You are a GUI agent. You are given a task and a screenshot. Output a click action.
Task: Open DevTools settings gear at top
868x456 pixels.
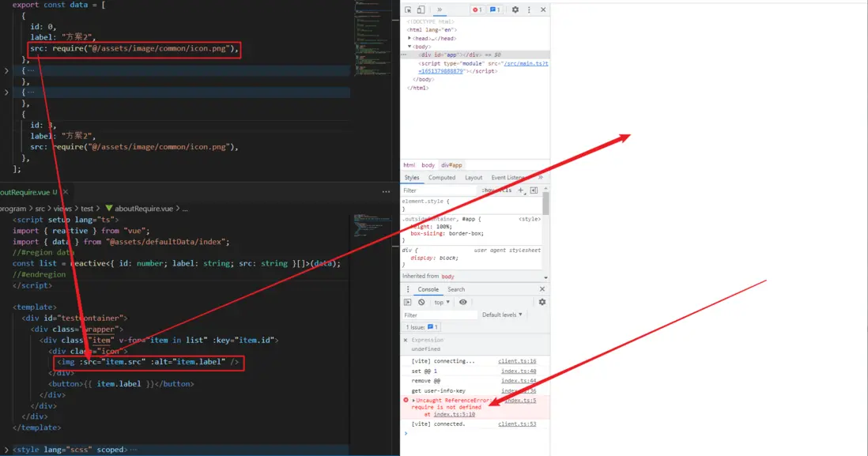click(515, 9)
